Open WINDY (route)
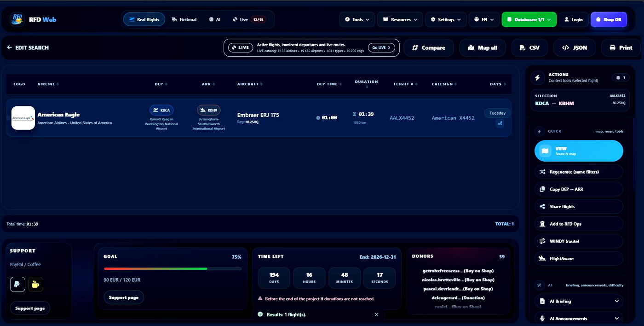Image resolution: width=644 pixels, height=326 pixels. point(579,241)
